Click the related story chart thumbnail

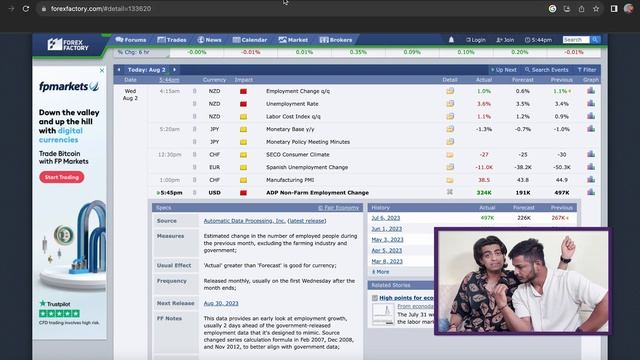383,314
